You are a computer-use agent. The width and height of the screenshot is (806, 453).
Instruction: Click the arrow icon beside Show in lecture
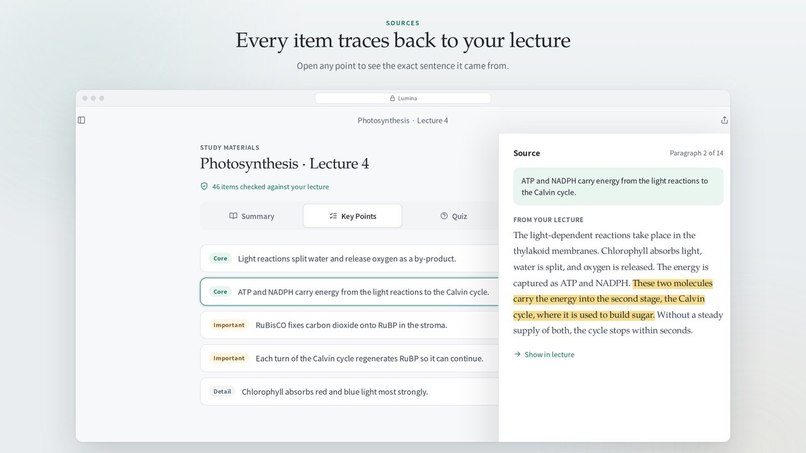pos(517,354)
